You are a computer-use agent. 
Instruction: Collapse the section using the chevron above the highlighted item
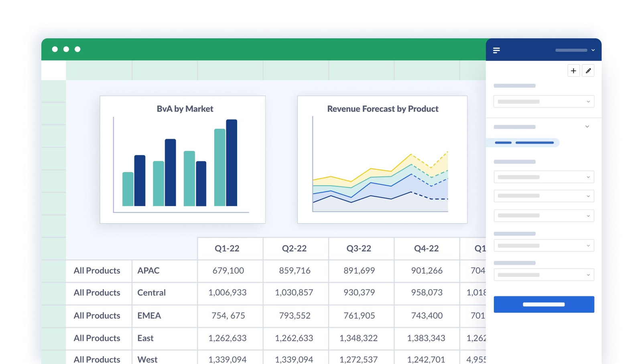coord(587,127)
